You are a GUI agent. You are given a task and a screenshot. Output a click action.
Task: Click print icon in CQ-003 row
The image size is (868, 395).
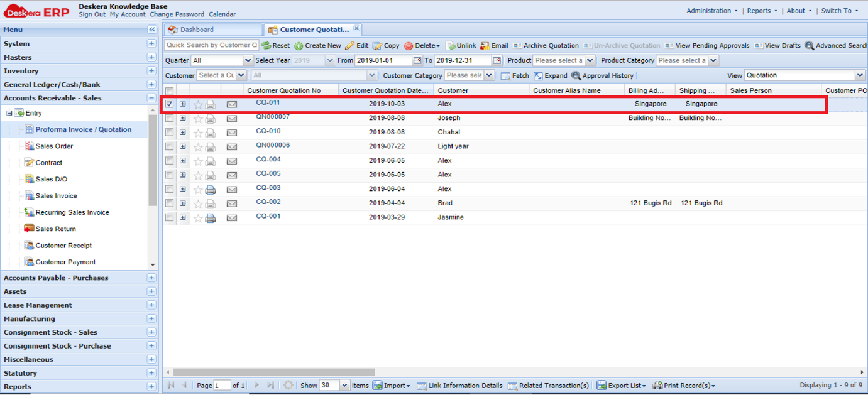(x=211, y=190)
